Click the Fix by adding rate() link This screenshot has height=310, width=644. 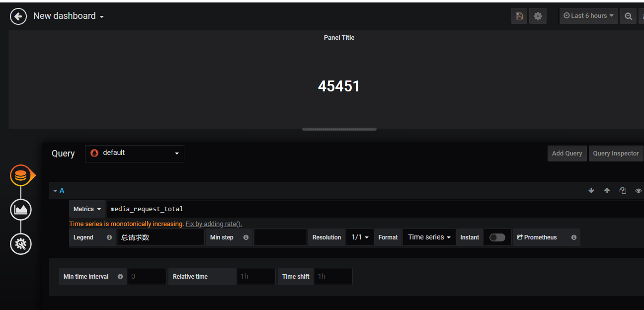click(x=214, y=224)
